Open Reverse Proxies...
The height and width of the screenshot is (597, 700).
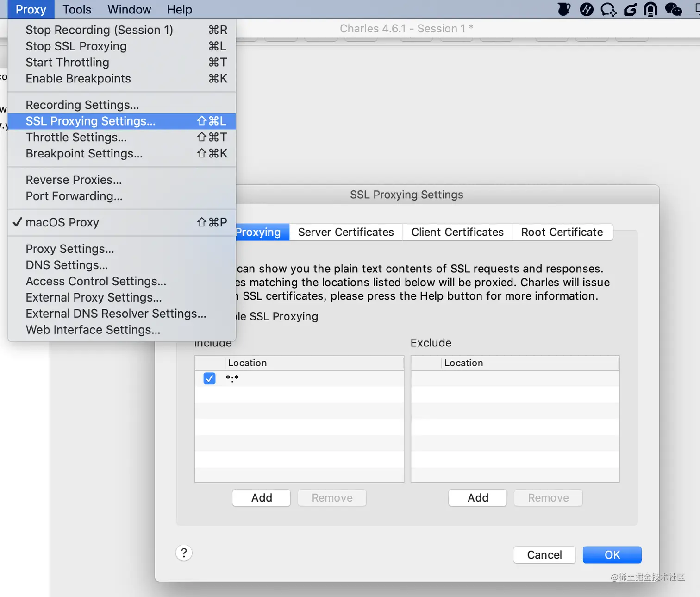pos(122,180)
